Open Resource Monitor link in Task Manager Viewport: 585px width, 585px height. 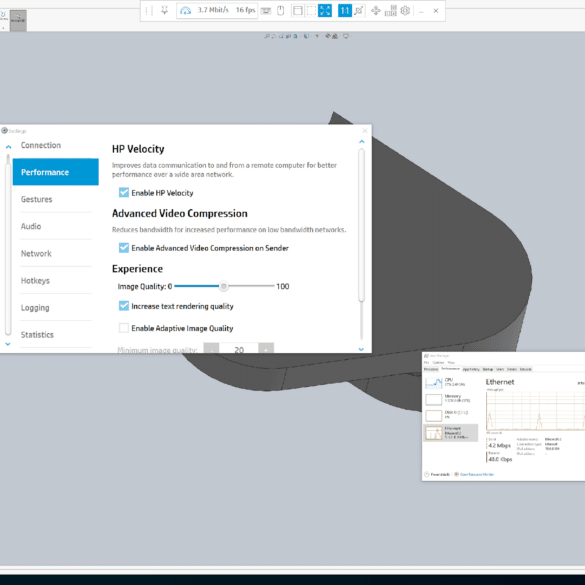[x=477, y=474]
